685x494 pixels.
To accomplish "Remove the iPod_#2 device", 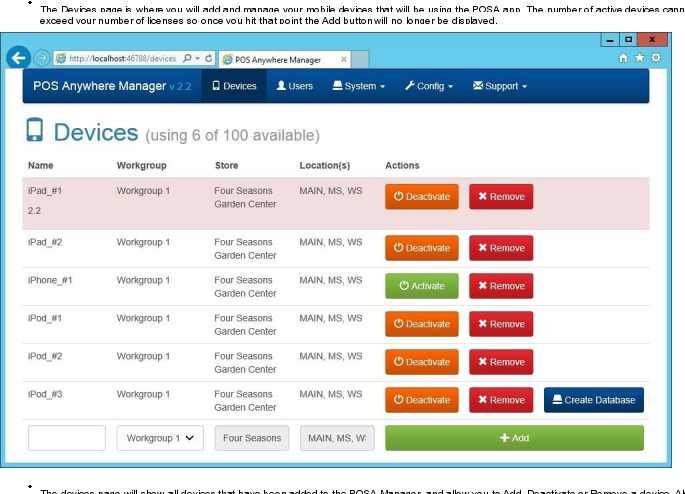I will pyautogui.click(x=501, y=362).
